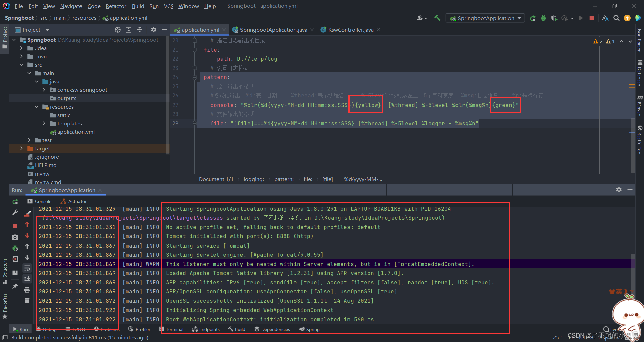
Task: Take thread dump with camera icon
Action: click(x=15, y=237)
